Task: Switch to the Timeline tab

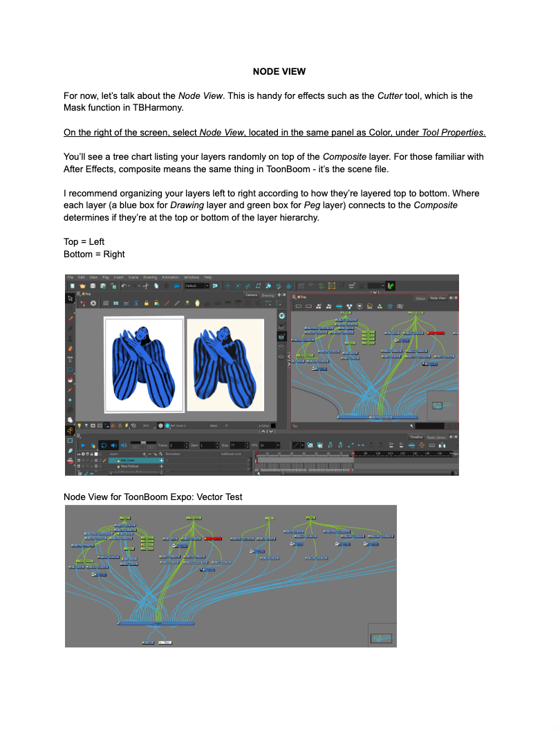Action: coord(416,437)
